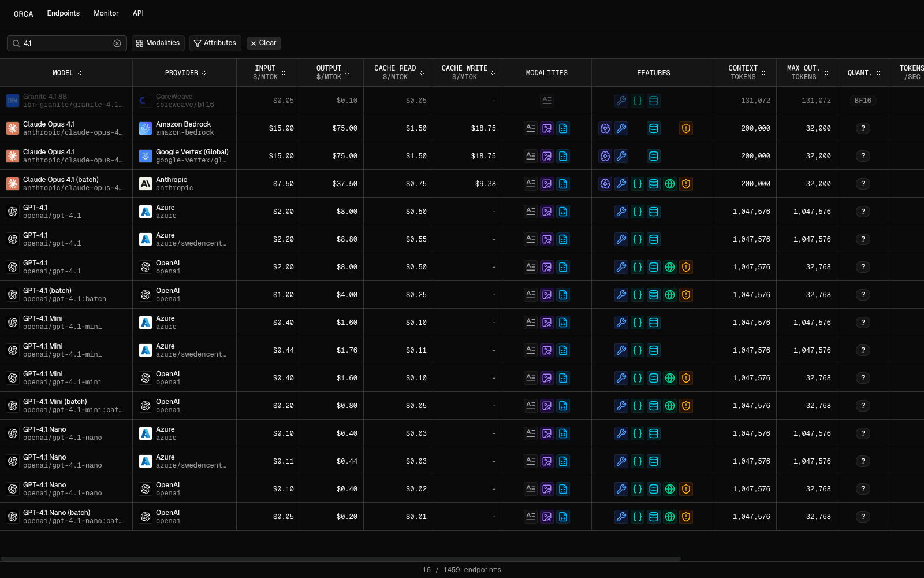Clear the search field with the x icon
The image size is (924, 578).
point(117,43)
